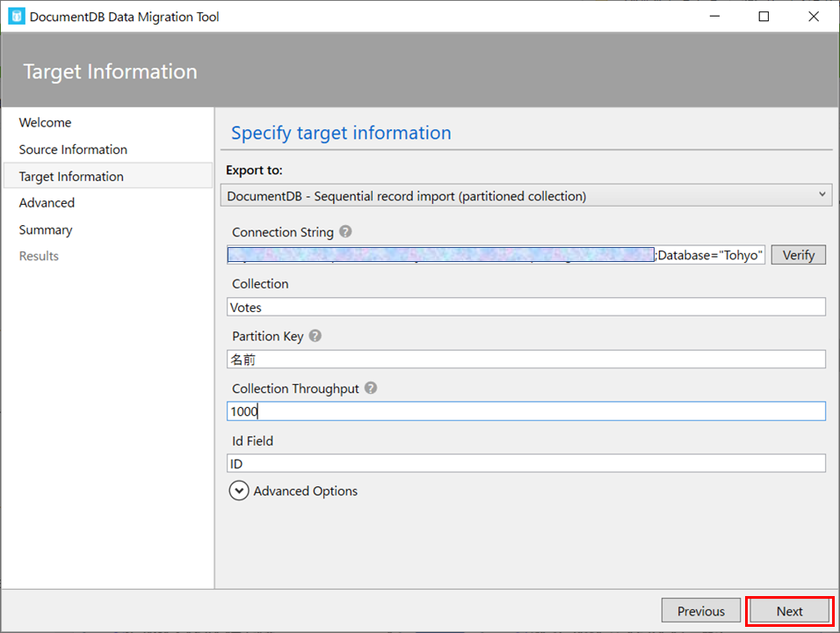Image resolution: width=840 pixels, height=633 pixels.
Task: Close the Data Migration Tool window
Action: coord(814,16)
